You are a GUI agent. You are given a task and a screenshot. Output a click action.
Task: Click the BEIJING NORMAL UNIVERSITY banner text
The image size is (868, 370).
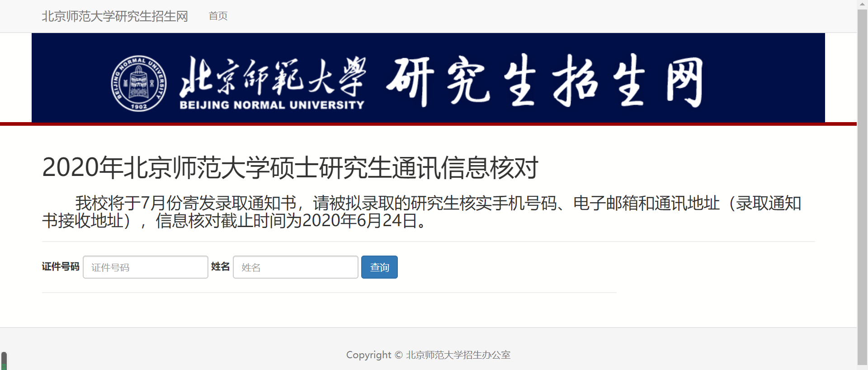[x=272, y=105]
